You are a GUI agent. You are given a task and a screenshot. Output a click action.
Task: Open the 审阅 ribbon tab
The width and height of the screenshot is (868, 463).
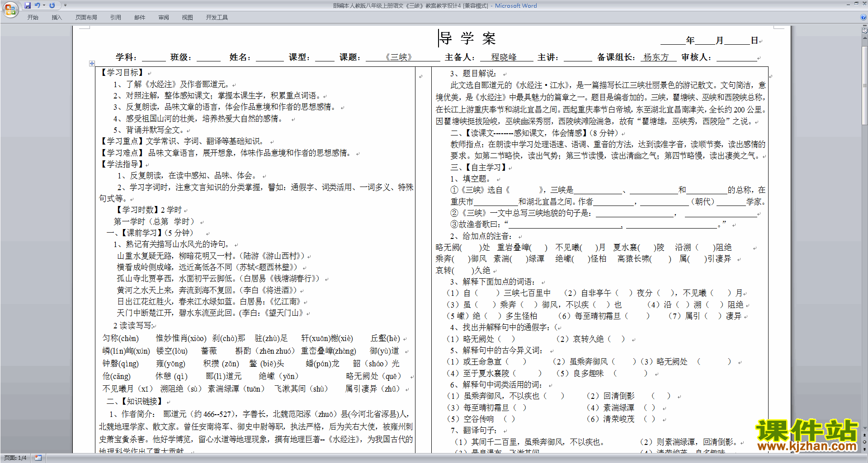point(164,18)
